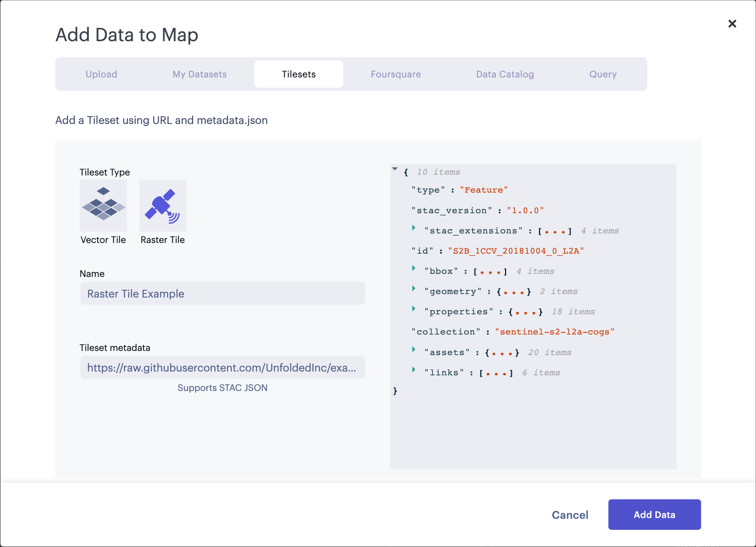Collapse the root JSON object arrow
Image resolution: width=756 pixels, height=547 pixels.
click(x=395, y=169)
